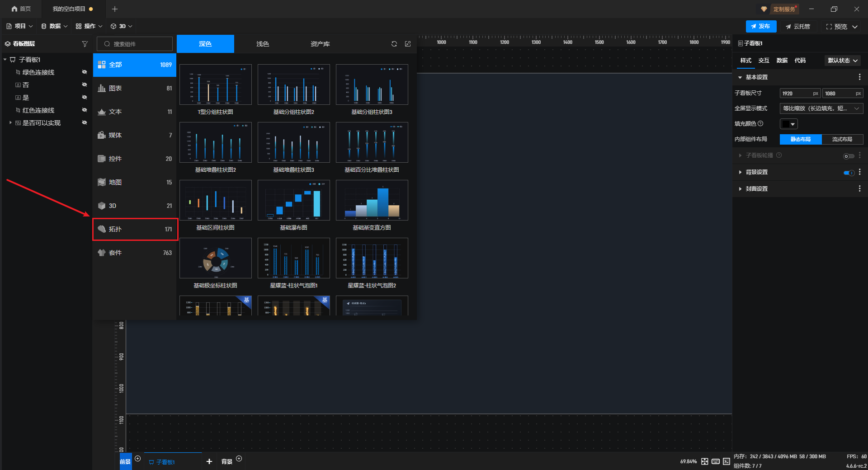Toggle visibility of 是 layer
Image resolution: width=868 pixels, height=470 pixels.
[84, 97]
